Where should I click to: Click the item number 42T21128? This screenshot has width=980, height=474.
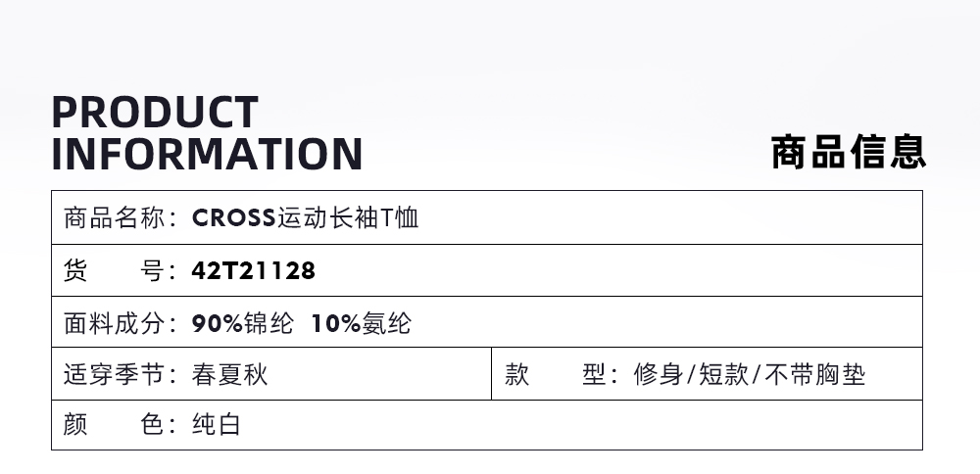(x=254, y=270)
